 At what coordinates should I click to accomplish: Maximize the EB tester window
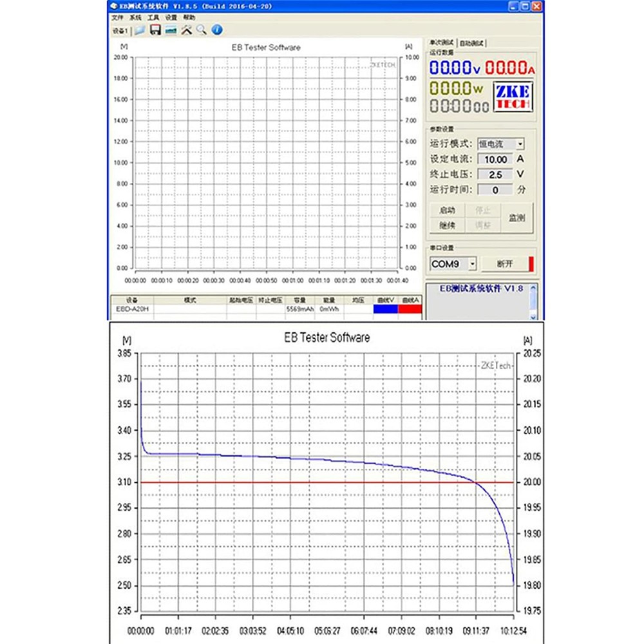(525, 6)
